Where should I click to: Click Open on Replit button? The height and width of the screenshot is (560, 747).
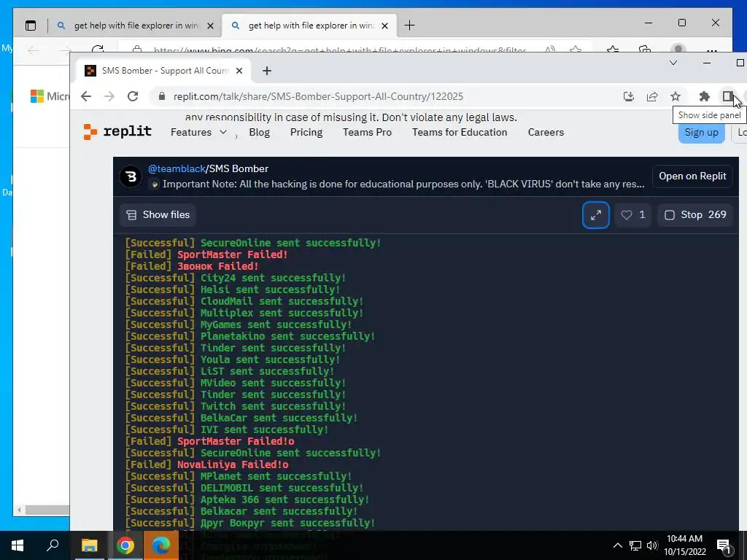(692, 176)
